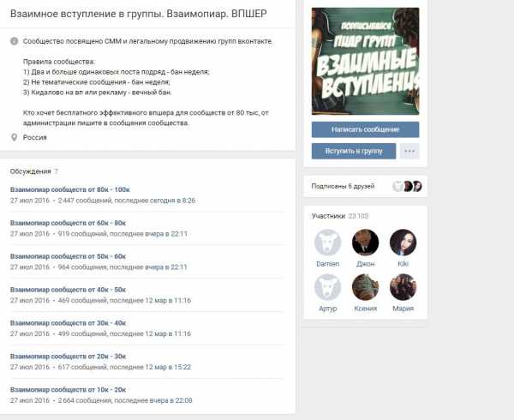514x420 pixels.
Task: Open Kiki's member avatar
Action: click(x=403, y=243)
